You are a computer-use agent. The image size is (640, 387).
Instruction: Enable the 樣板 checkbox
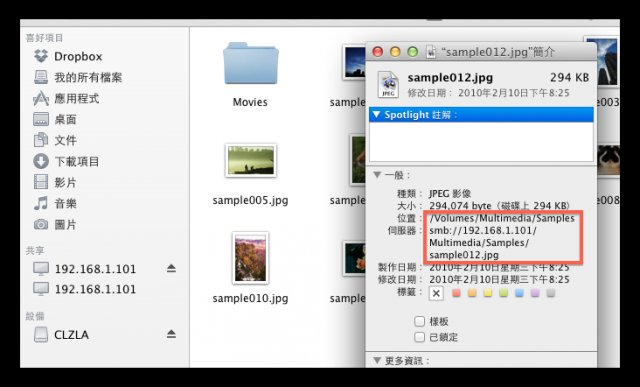tap(420, 321)
